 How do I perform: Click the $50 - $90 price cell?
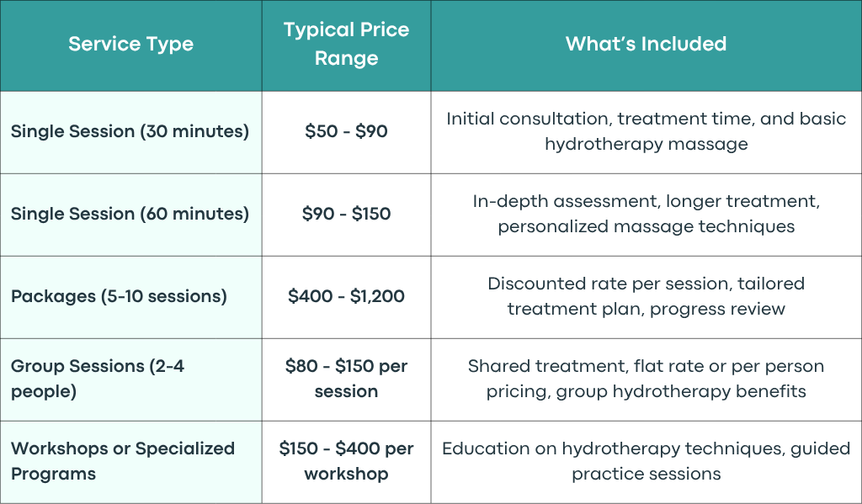tap(346, 131)
